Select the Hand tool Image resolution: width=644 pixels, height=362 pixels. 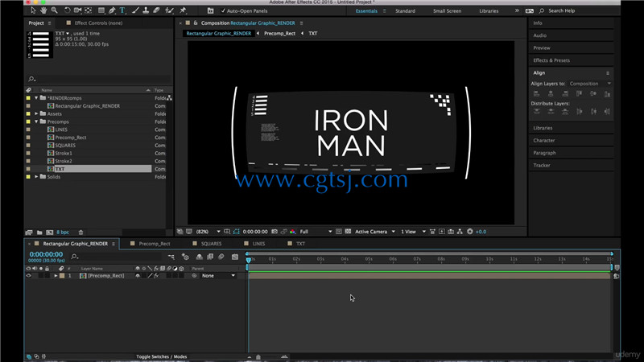43,10
